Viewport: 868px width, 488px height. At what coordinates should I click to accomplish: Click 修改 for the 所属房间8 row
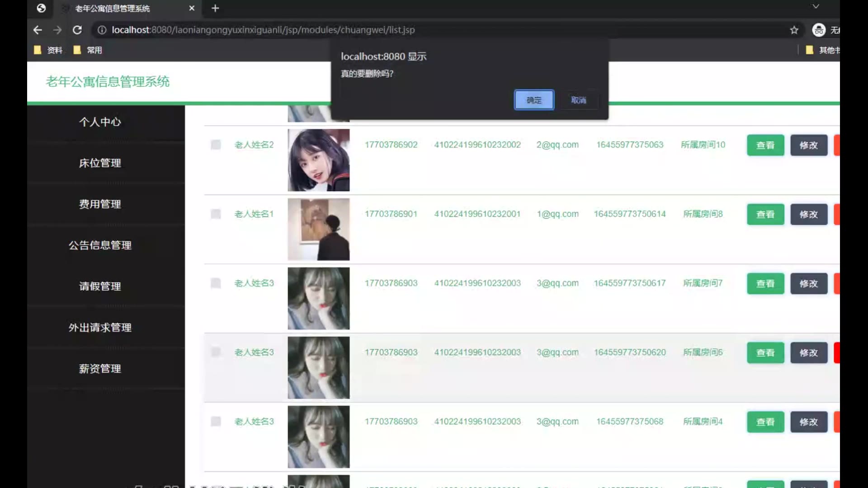click(x=809, y=214)
